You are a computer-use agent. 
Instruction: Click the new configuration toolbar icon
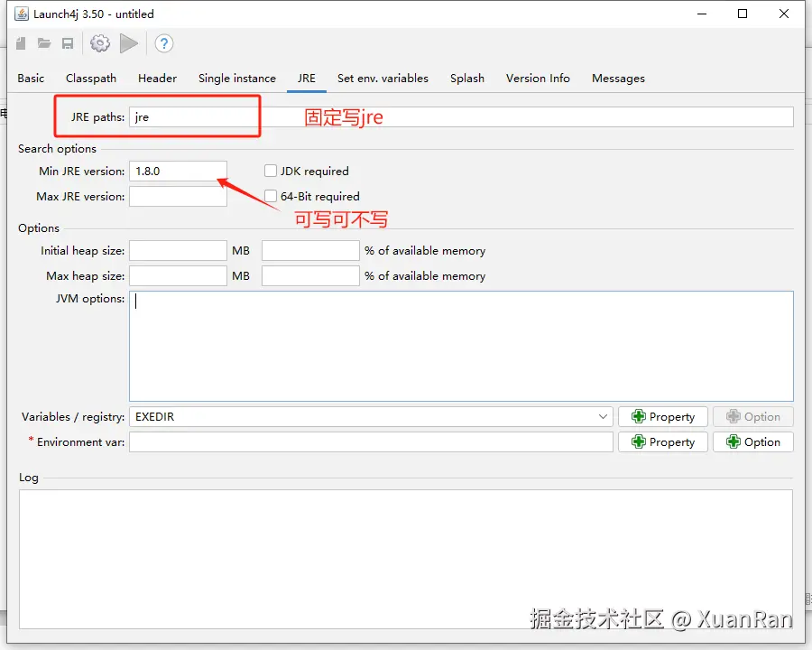(21, 43)
